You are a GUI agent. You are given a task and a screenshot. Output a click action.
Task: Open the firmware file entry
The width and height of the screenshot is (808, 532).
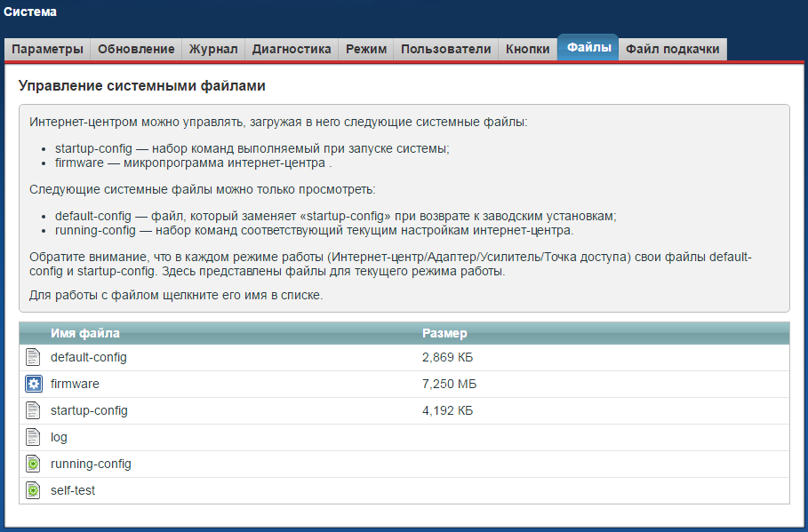tap(75, 384)
